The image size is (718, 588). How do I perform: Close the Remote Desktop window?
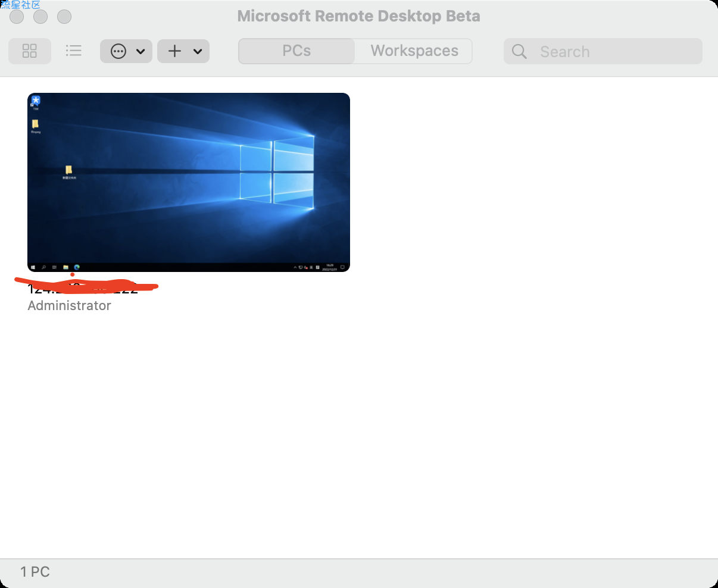pyautogui.click(x=17, y=17)
